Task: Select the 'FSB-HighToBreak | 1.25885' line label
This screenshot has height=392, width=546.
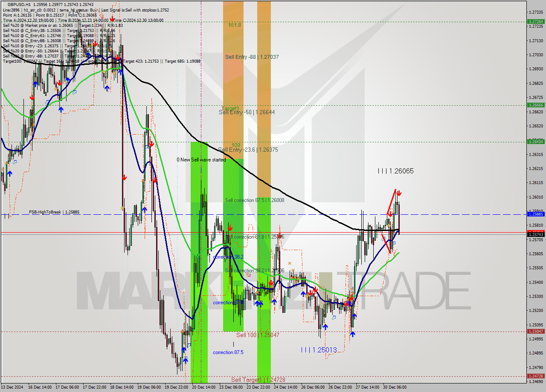Action: [x=54, y=212]
